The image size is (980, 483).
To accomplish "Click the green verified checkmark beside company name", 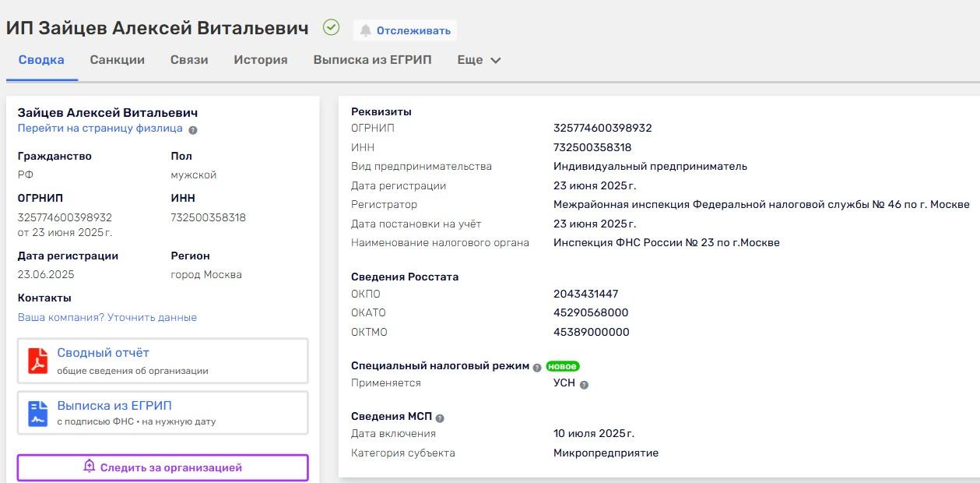I will click(x=331, y=30).
